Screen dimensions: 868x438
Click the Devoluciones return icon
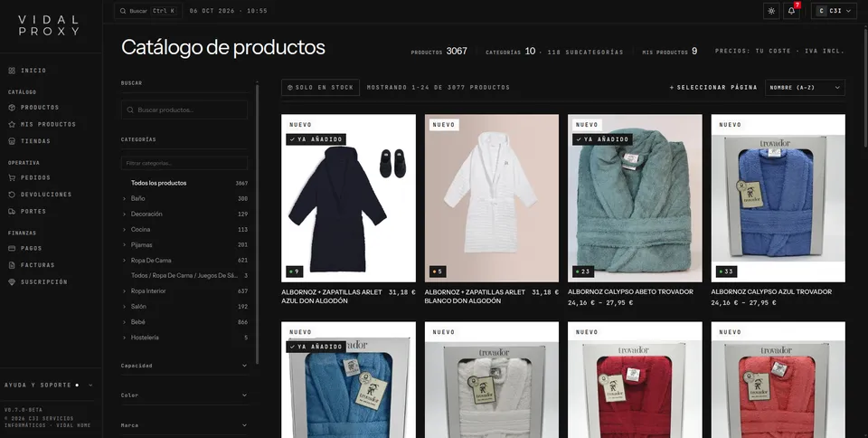pos(12,195)
